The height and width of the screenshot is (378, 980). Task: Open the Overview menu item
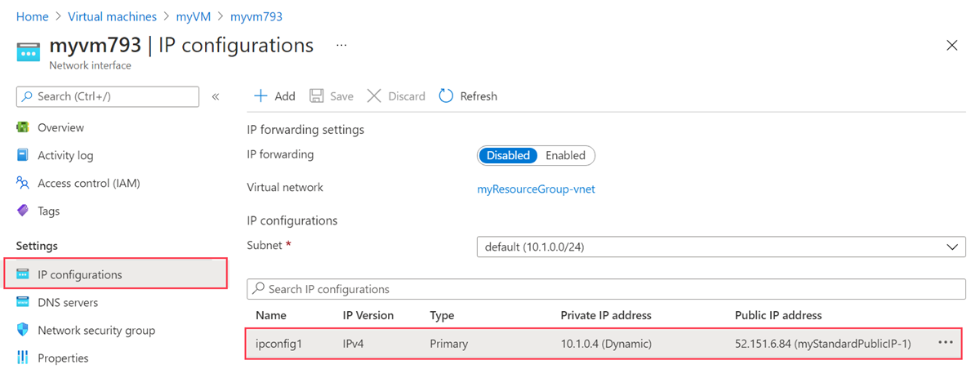[60, 127]
